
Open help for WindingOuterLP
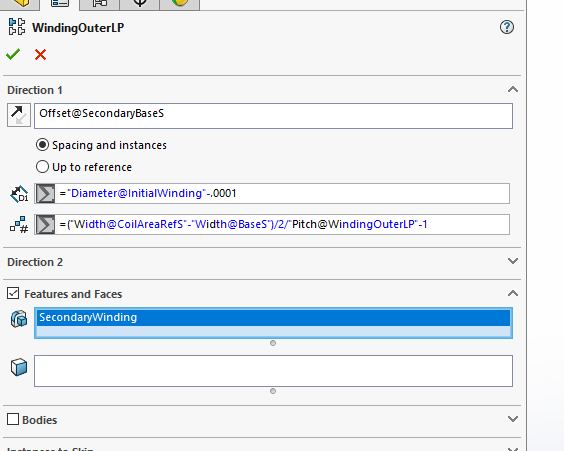[x=507, y=27]
